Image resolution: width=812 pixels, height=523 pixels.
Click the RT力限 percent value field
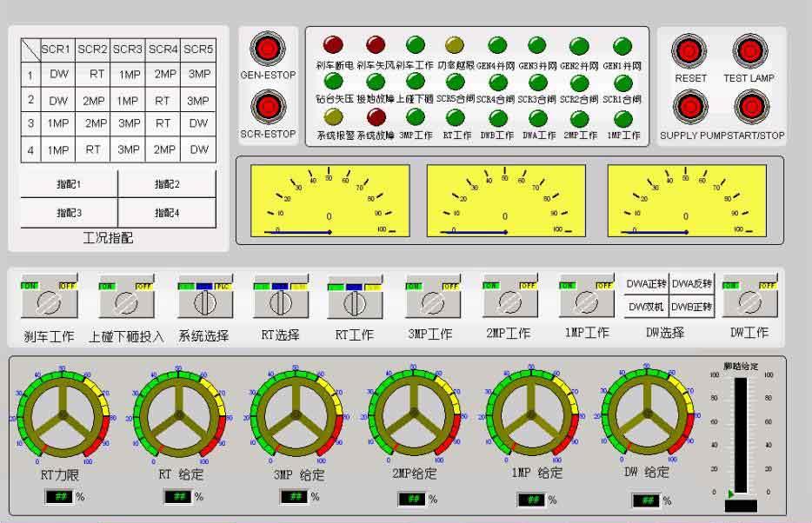coord(62,497)
